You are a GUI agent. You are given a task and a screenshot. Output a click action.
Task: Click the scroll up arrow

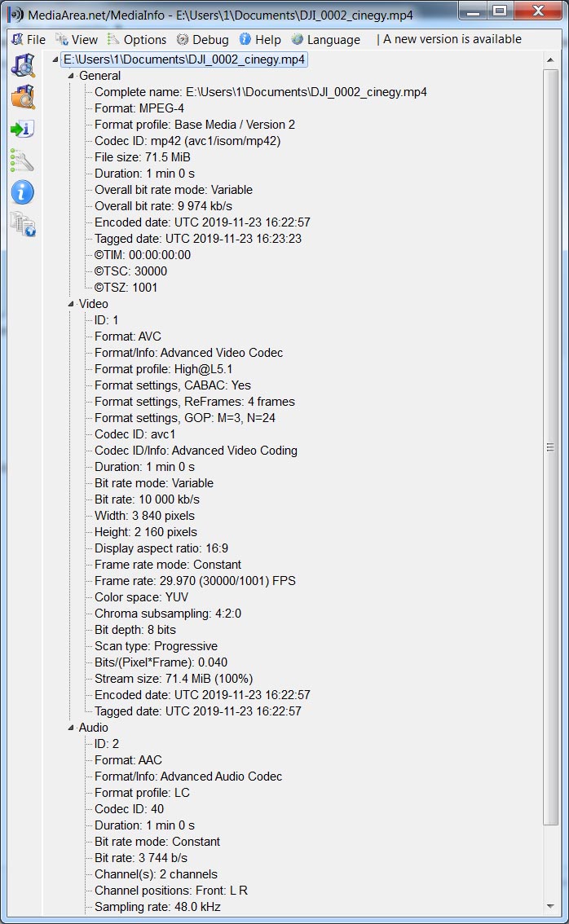(x=550, y=59)
